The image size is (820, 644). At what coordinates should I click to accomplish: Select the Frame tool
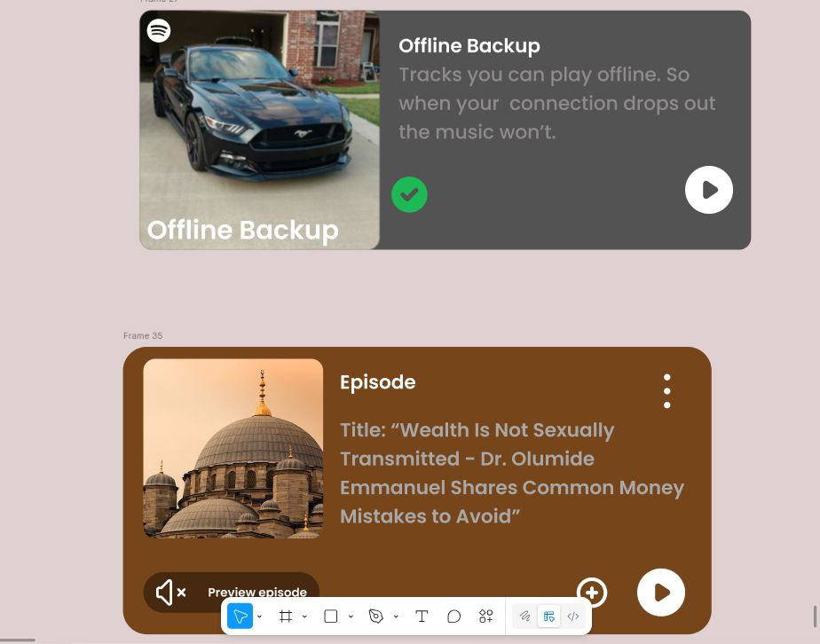tap(286, 617)
